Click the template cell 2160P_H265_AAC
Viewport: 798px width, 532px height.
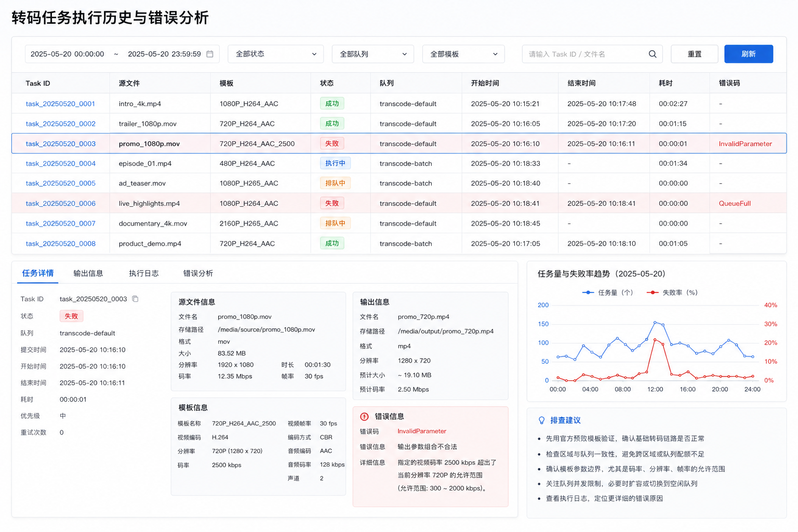(x=249, y=223)
